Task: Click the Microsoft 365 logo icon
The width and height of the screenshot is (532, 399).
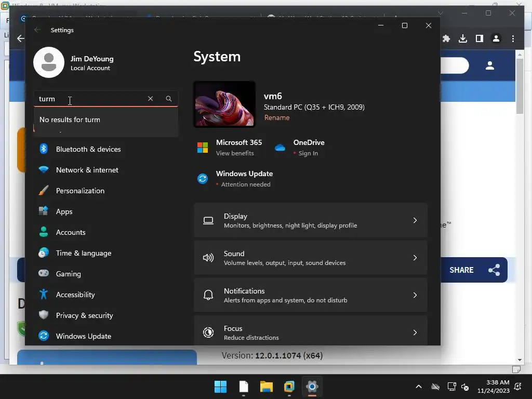Action: (x=203, y=148)
